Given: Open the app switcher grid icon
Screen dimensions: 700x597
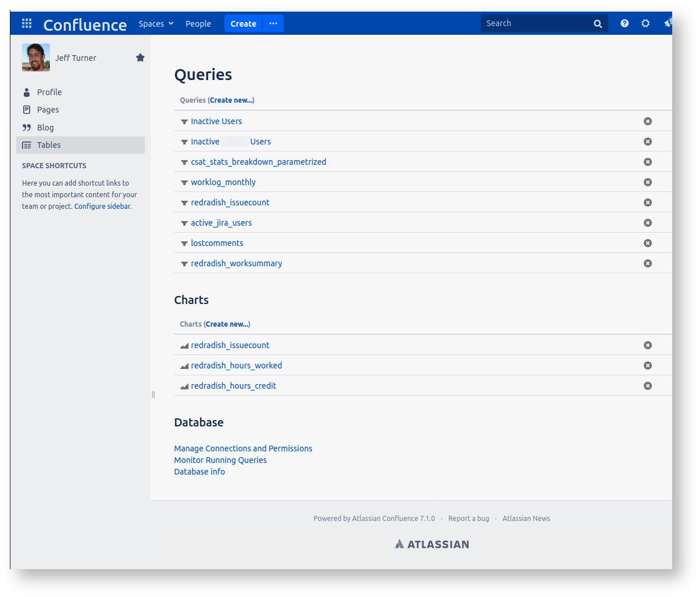Looking at the screenshot, I should tap(27, 23).
